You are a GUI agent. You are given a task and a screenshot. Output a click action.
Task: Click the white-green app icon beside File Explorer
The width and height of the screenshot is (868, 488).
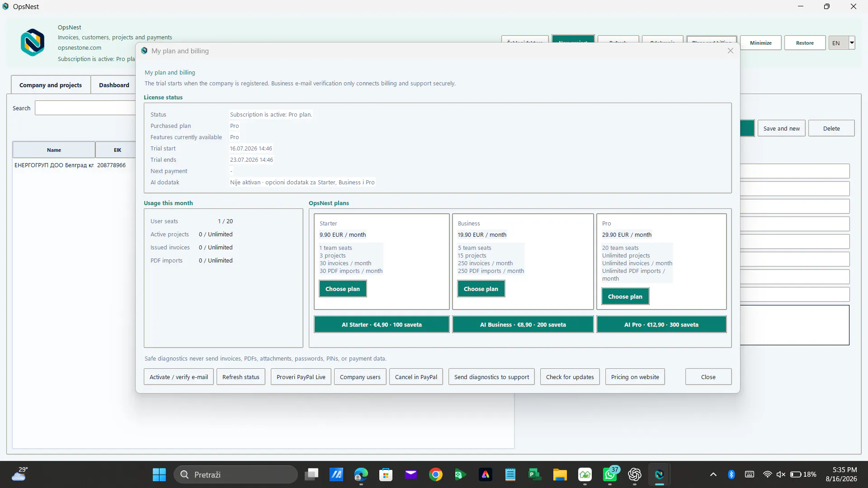click(x=585, y=474)
